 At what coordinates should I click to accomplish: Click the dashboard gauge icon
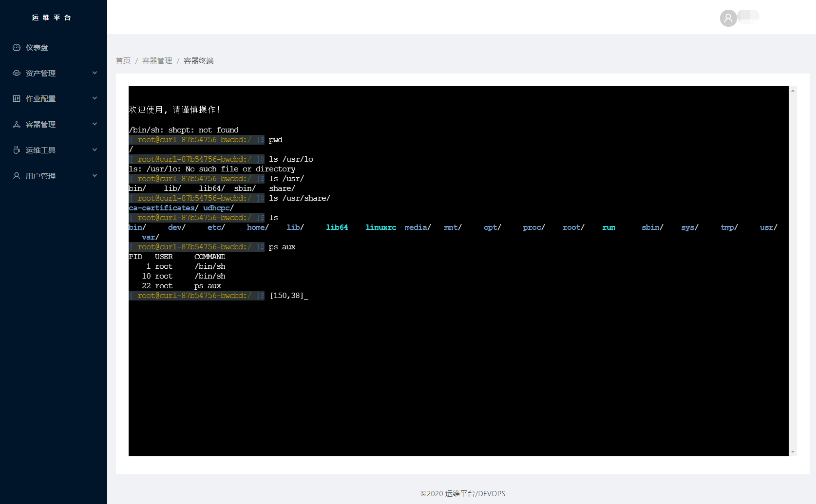click(17, 47)
